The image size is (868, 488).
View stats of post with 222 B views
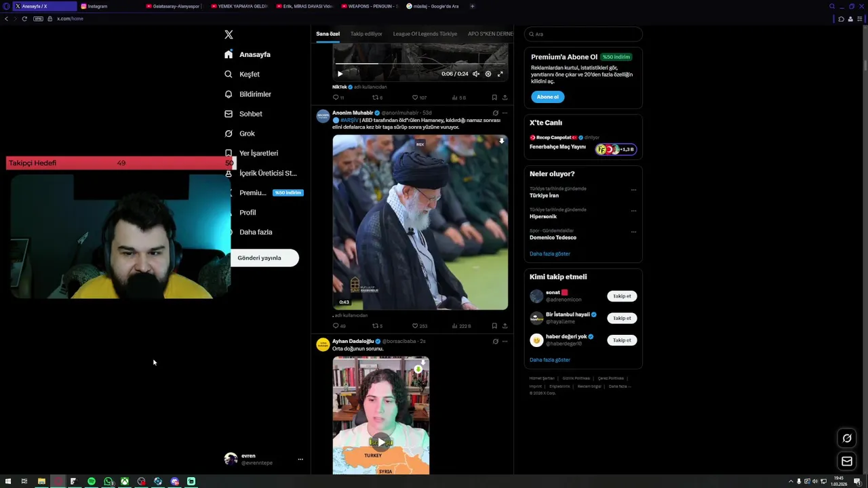pyautogui.click(x=461, y=326)
